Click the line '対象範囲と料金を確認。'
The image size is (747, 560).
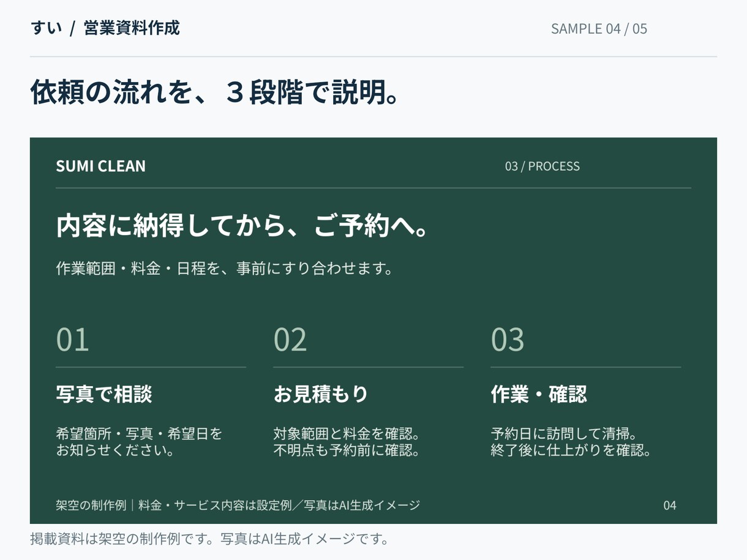pos(347,434)
